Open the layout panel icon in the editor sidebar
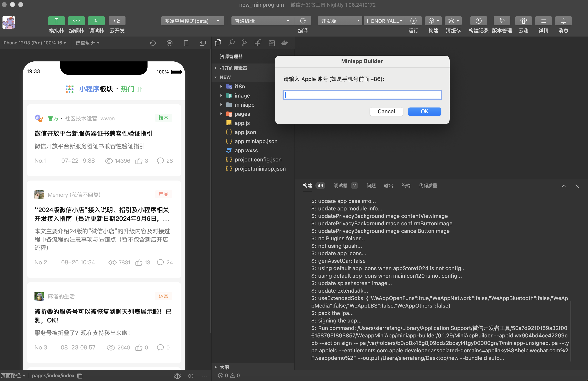588x381 pixels. click(x=272, y=43)
